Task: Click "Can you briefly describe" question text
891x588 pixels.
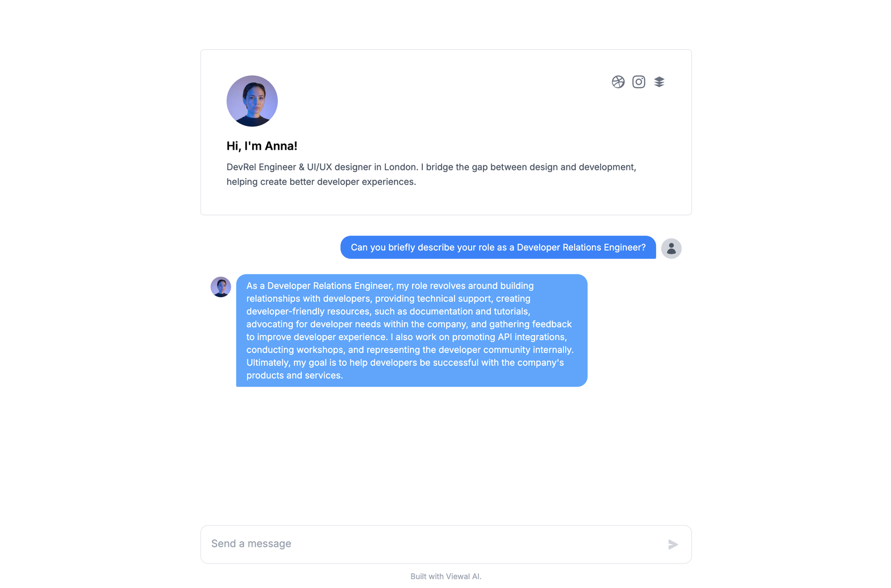Action: point(400,247)
